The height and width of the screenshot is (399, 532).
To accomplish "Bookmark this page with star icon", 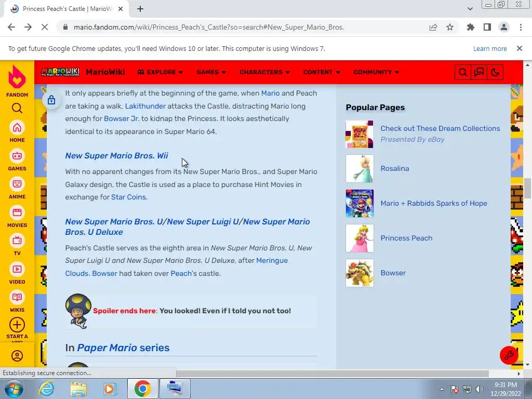I will click(450, 27).
